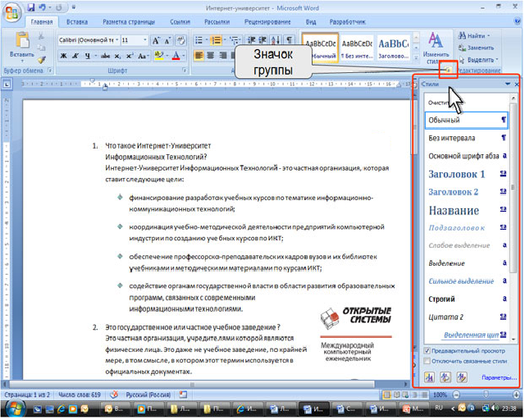Check Отключить связанные стили checkbox
Viewport: 525px width, 420px height.
tap(427, 362)
